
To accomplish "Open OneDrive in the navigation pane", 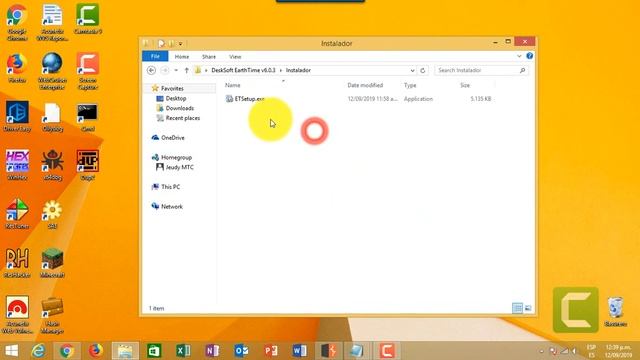I will (173, 138).
